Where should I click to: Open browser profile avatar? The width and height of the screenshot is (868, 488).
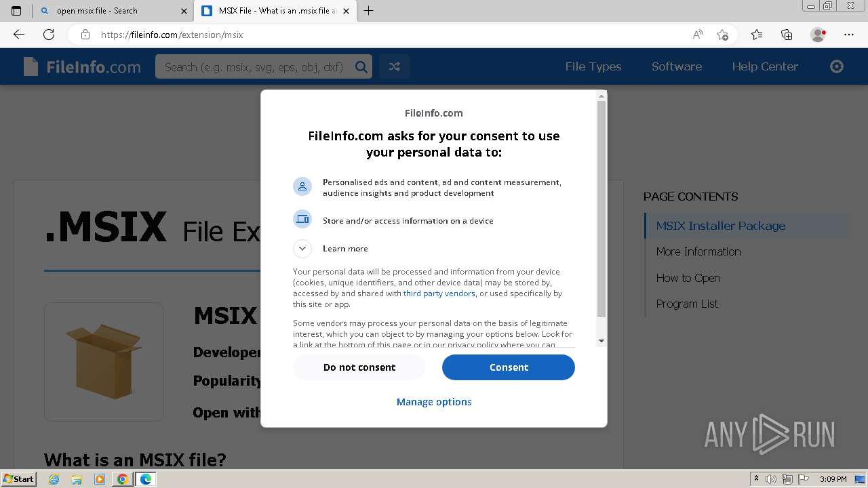click(x=818, y=35)
